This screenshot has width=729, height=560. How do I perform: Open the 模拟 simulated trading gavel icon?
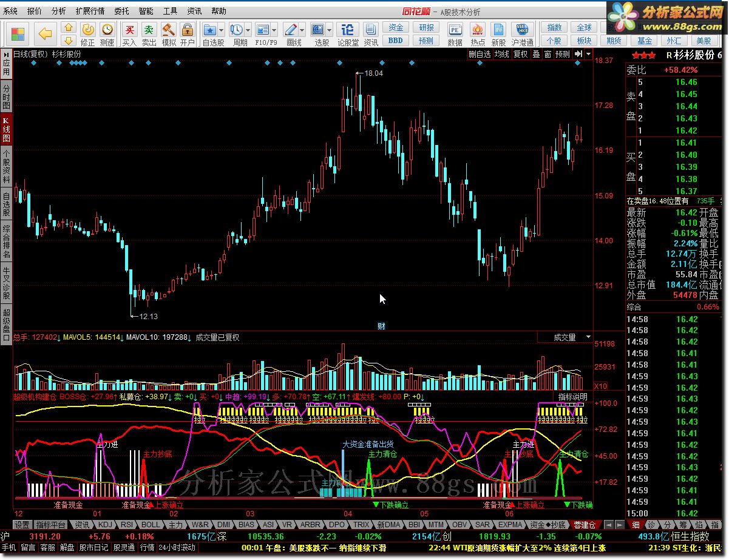[x=168, y=34]
